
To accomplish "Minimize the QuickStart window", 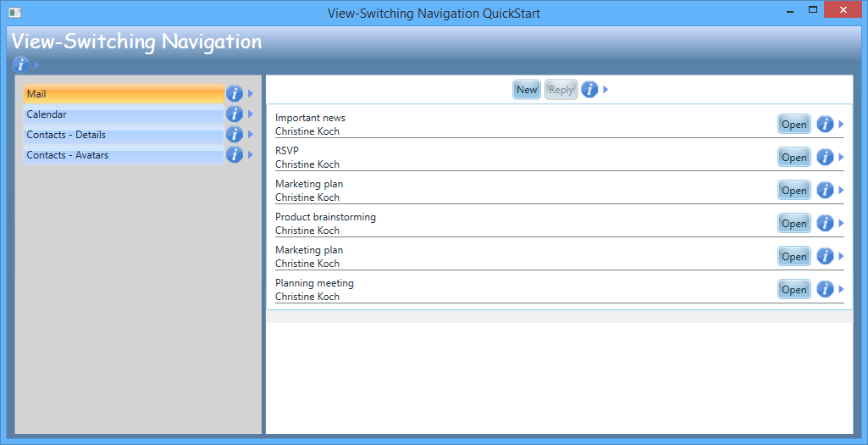I will 790,10.
